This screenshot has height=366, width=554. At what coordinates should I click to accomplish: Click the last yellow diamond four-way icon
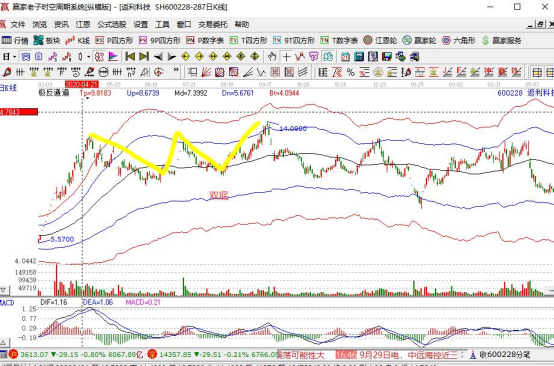pos(255,57)
